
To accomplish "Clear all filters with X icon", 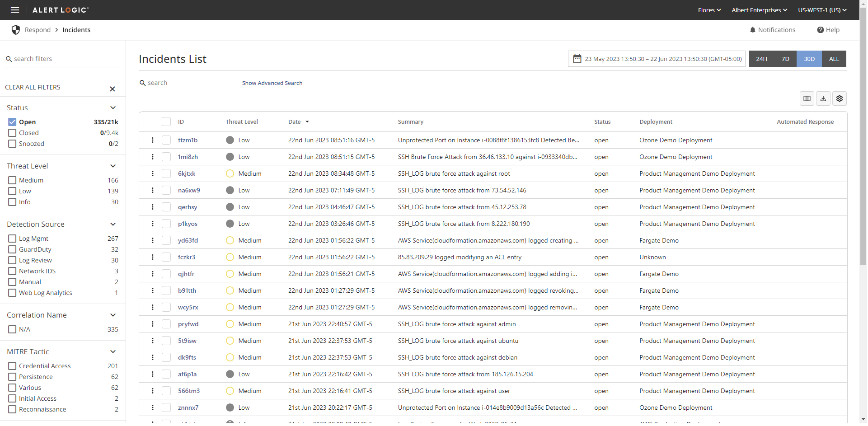I will [113, 89].
